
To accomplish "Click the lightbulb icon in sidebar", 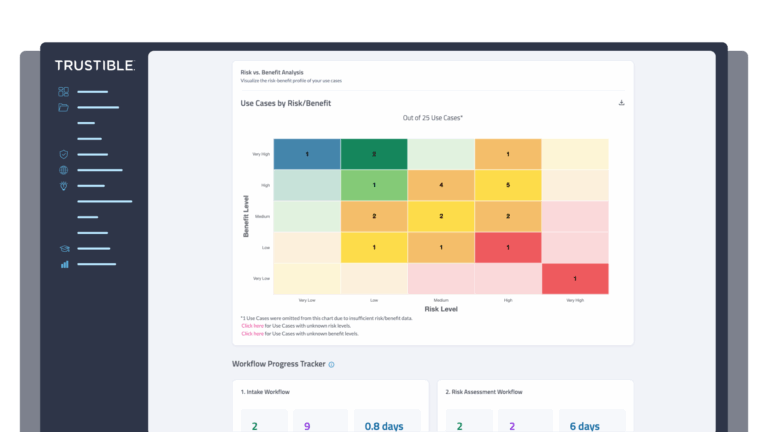I will tap(63, 186).
